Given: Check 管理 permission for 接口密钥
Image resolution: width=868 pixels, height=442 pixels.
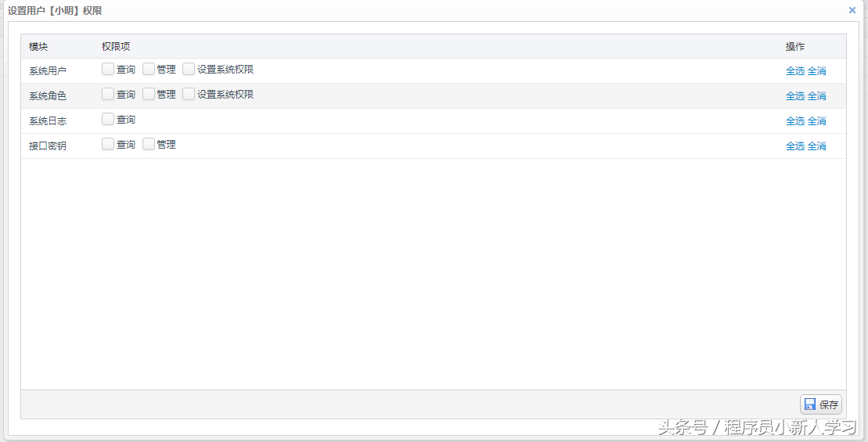Looking at the screenshot, I should pos(149,144).
